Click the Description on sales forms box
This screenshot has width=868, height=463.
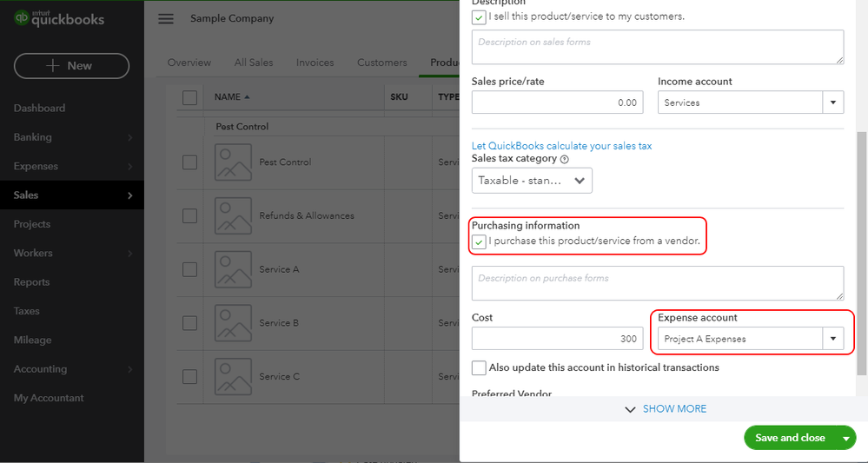pos(658,47)
